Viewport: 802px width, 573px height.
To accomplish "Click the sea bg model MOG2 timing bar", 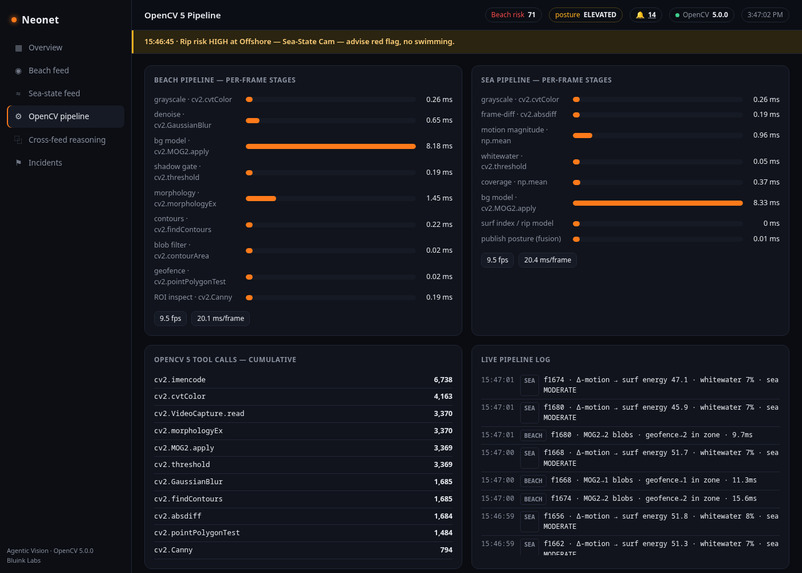I will [x=657, y=203].
